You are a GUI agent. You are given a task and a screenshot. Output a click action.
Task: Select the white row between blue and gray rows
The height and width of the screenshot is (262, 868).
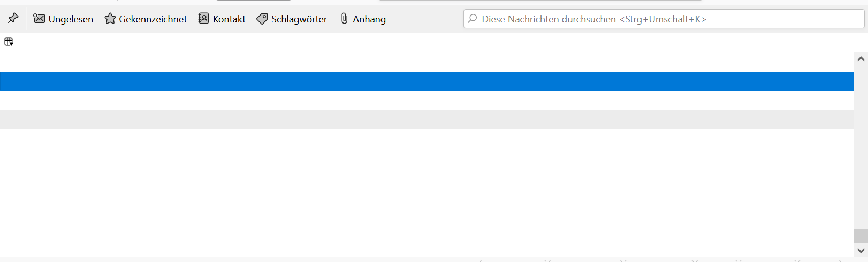427,101
